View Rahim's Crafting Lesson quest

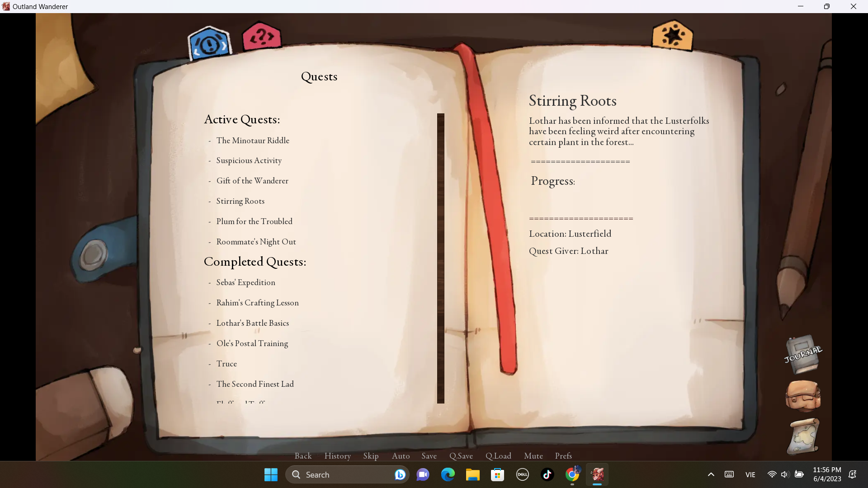[x=257, y=303]
